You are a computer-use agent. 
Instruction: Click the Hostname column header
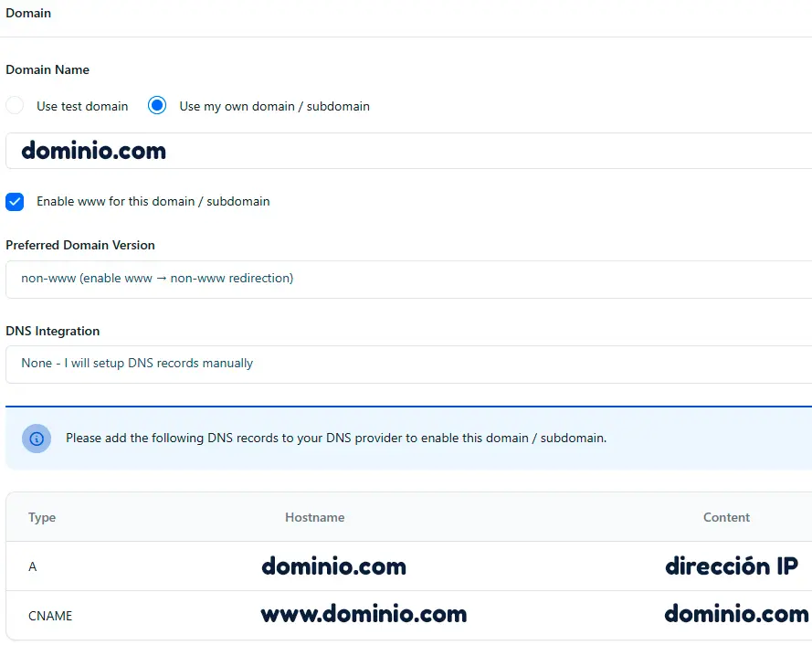[x=314, y=517]
